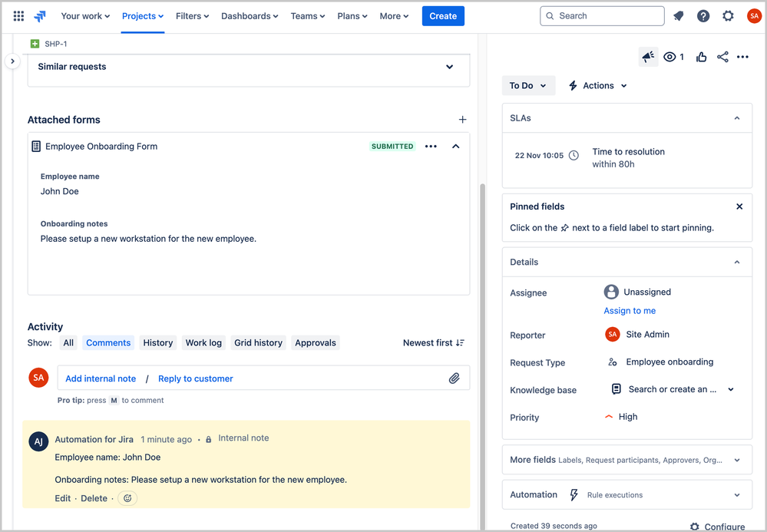
Task: Click the Unassigned avatar icon
Action: [611, 292]
